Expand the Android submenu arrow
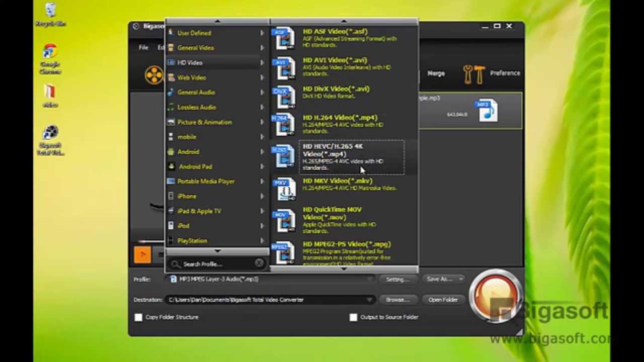Image resolution: width=644 pixels, height=362 pixels. click(x=262, y=152)
